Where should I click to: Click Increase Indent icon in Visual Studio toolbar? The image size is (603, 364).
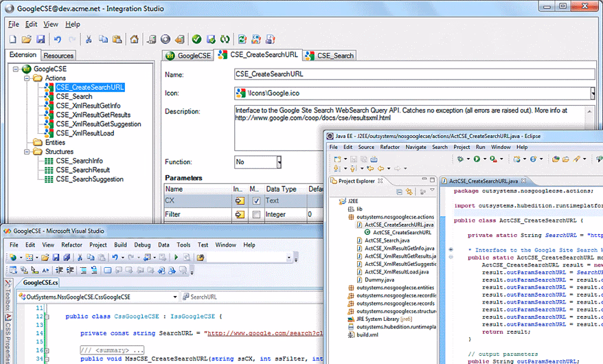pos(70,270)
